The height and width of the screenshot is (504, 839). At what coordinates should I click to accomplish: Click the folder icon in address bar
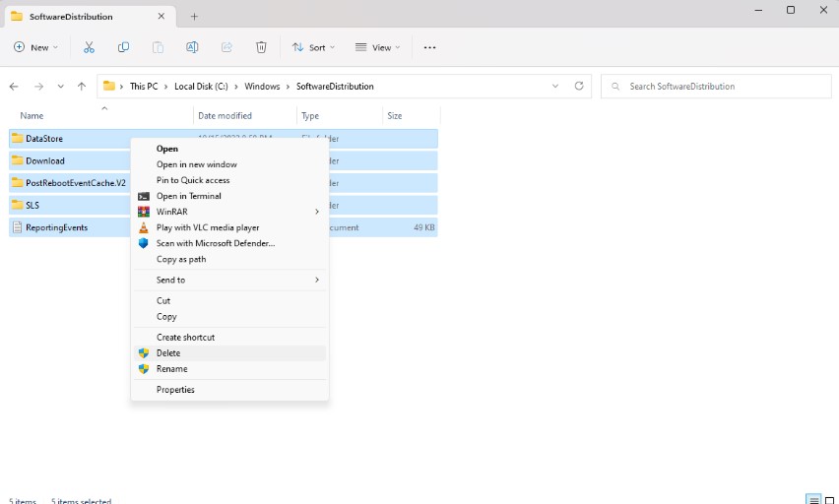(x=109, y=86)
